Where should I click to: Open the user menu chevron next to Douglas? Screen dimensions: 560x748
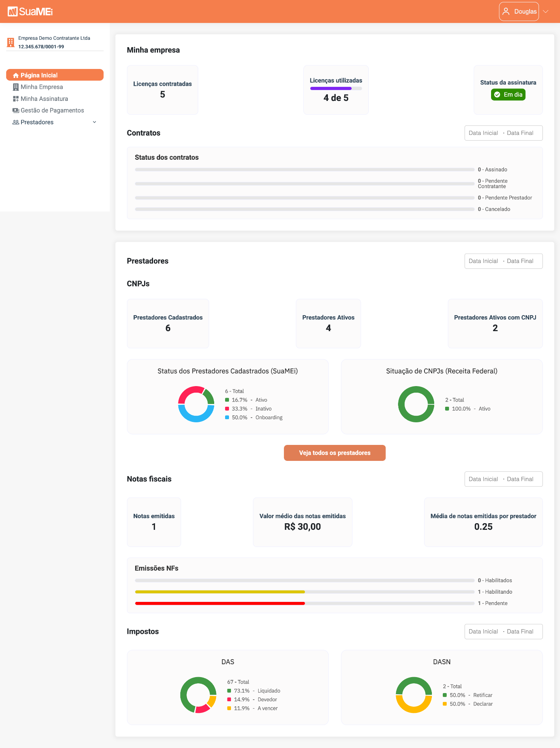pos(546,11)
